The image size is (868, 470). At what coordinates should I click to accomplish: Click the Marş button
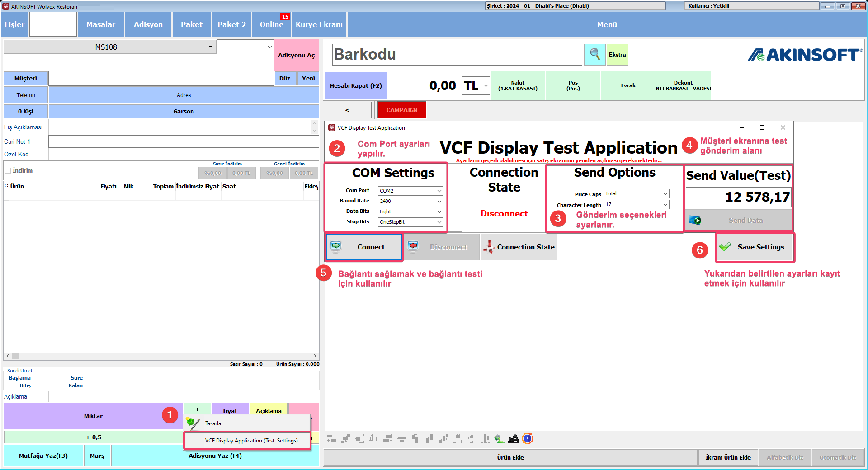(x=97, y=456)
